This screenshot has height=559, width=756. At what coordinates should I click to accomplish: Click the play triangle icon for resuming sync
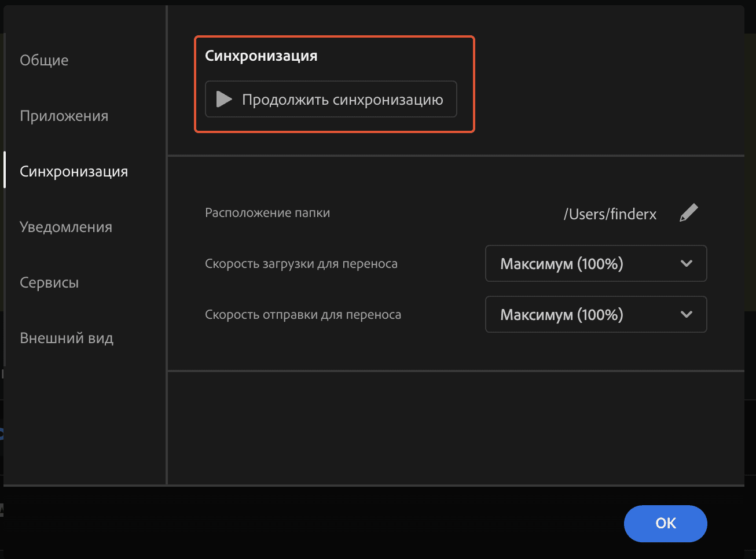224,100
